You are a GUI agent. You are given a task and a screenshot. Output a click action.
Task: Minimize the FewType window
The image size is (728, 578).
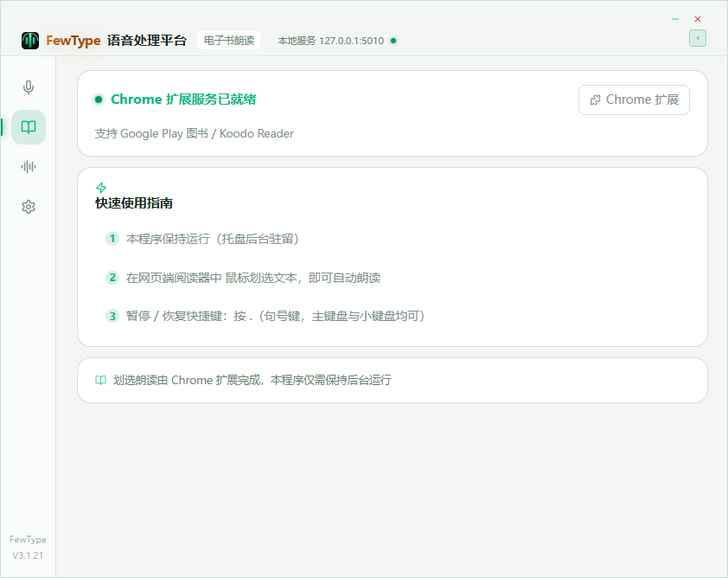675,19
